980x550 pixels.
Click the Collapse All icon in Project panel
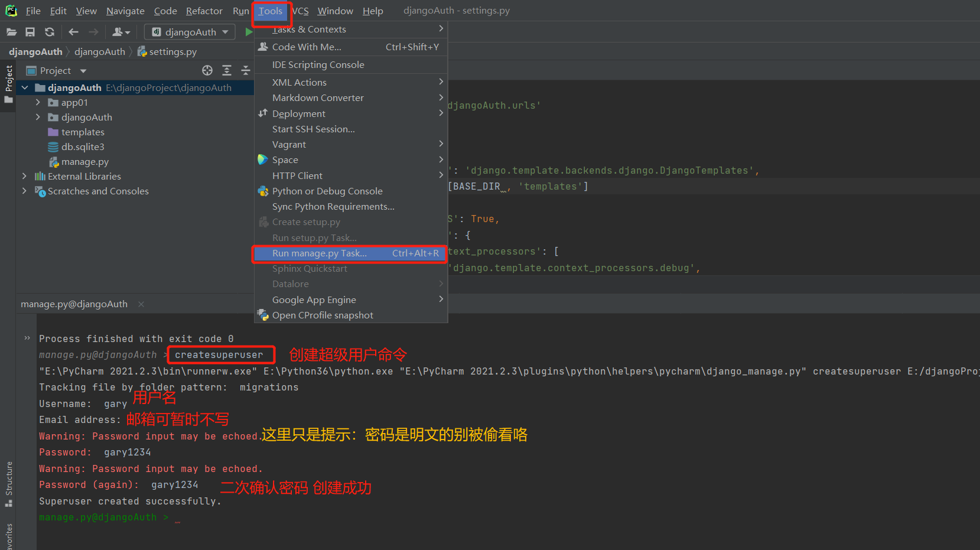[246, 70]
